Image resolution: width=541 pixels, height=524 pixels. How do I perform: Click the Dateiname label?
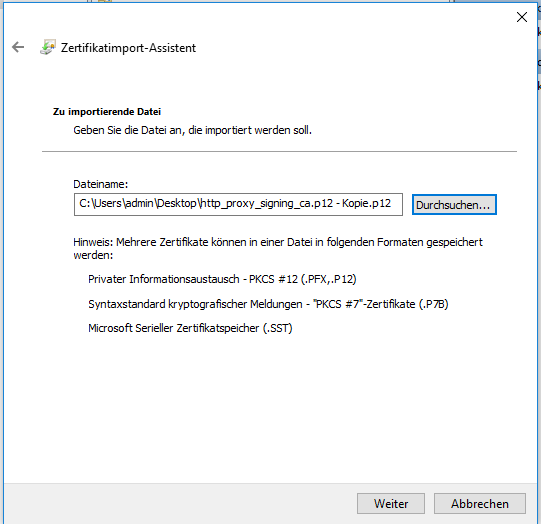pos(100,184)
